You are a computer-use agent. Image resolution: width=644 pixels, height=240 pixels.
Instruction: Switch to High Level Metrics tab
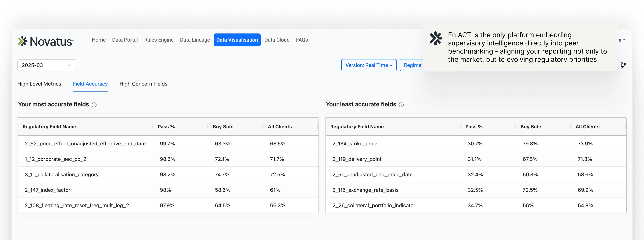(x=39, y=84)
